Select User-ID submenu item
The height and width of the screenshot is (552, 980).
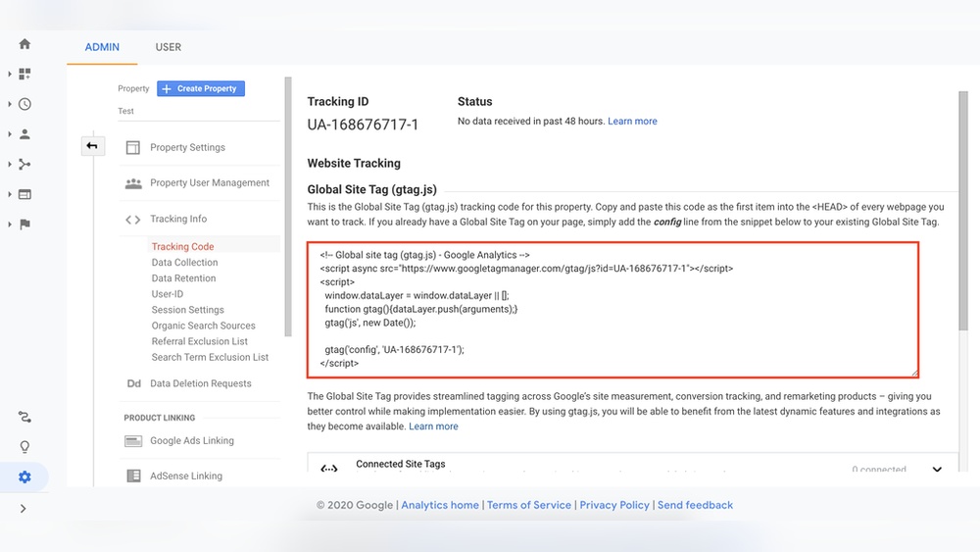[167, 294]
